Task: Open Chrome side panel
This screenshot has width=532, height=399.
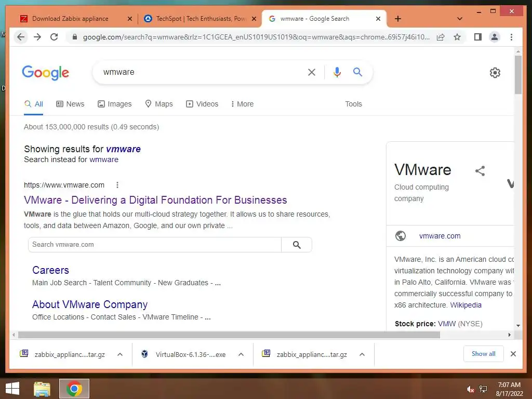Action: click(x=478, y=37)
